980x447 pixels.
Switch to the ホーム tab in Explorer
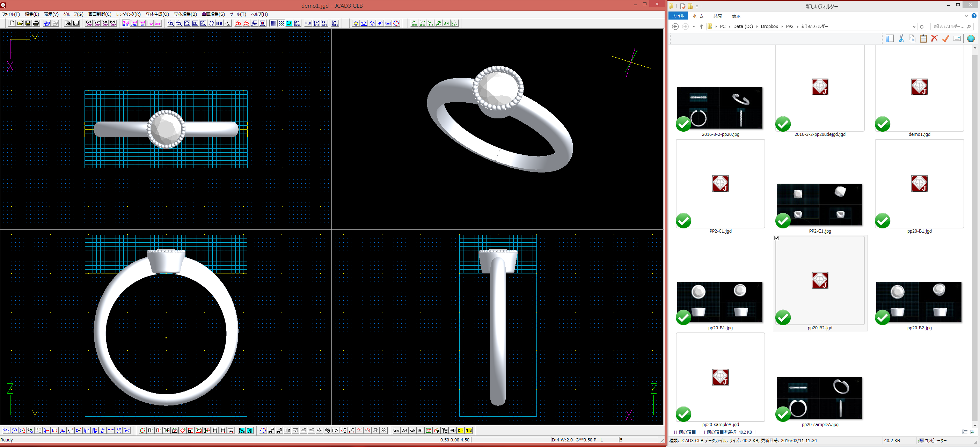698,16
